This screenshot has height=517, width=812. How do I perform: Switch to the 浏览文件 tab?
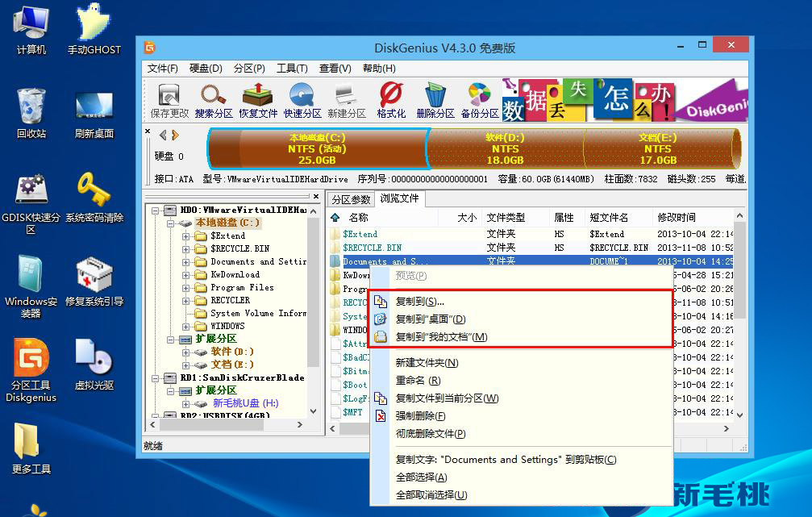(x=399, y=198)
